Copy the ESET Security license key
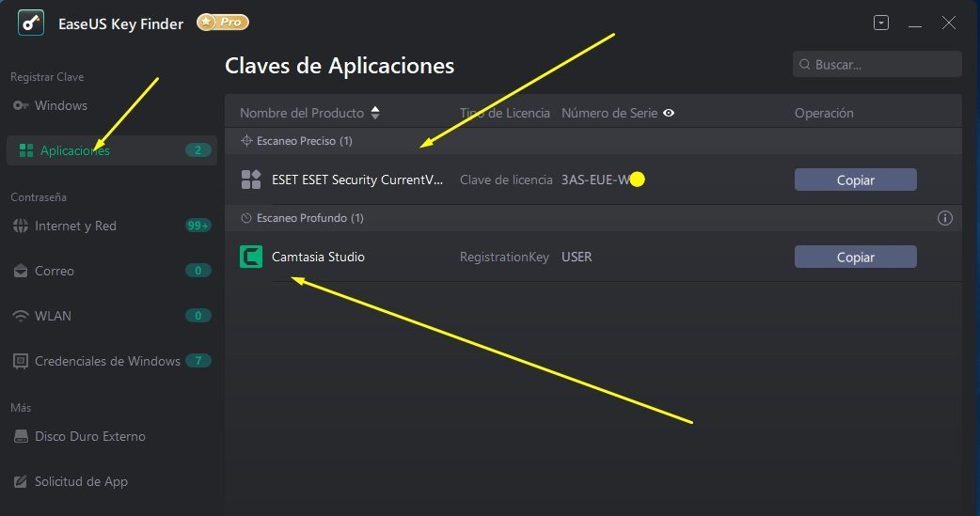The image size is (980, 516). (x=855, y=180)
